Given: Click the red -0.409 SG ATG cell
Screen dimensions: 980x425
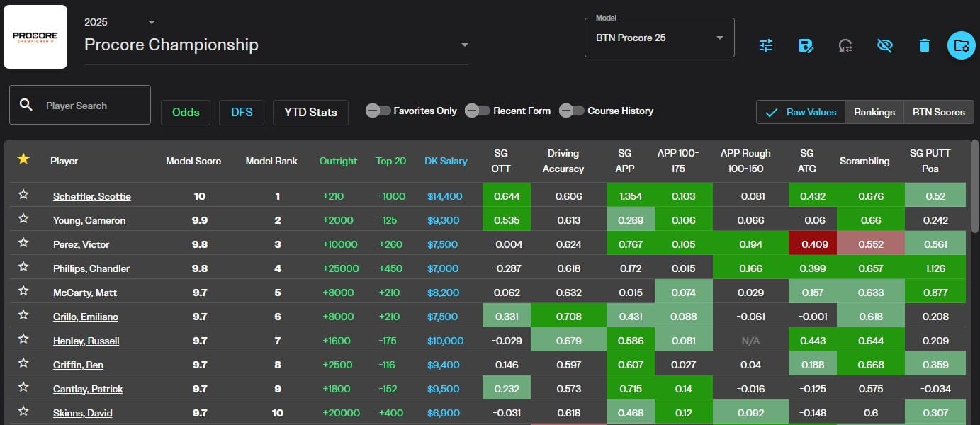Looking at the screenshot, I should pyautogui.click(x=812, y=244).
